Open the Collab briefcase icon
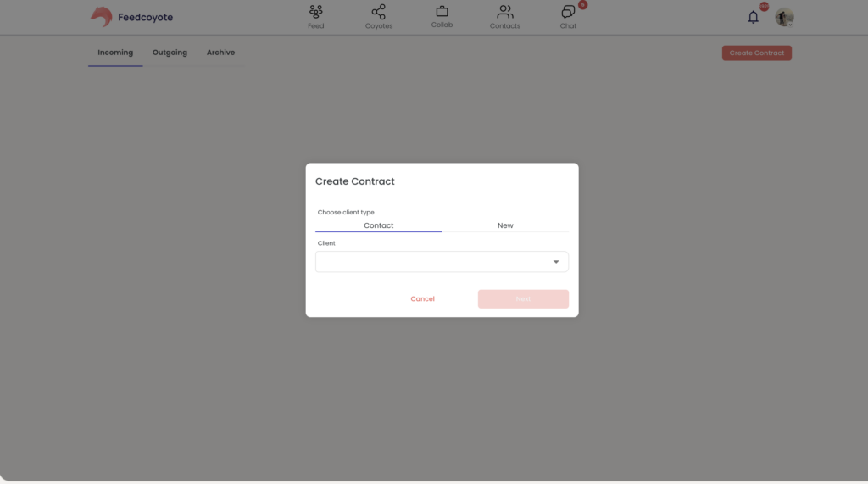This screenshot has height=484, width=868. 442,12
